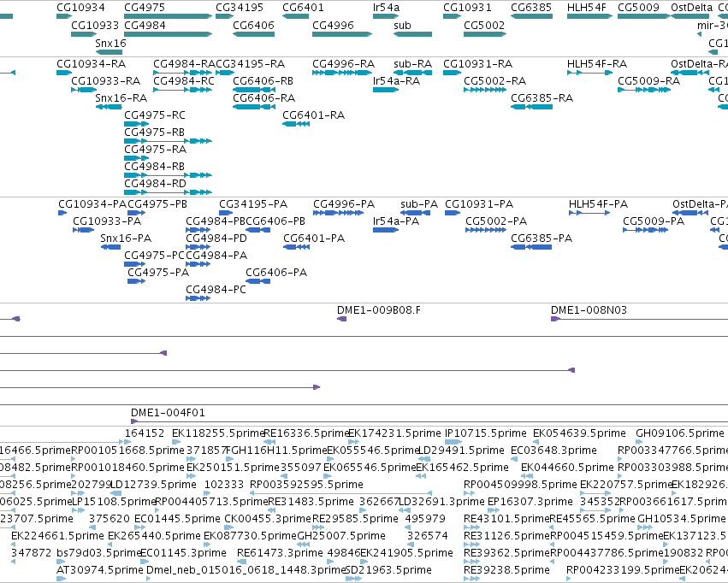Click the CG4996 gene label
The width and height of the screenshot is (728, 583).
(333, 25)
